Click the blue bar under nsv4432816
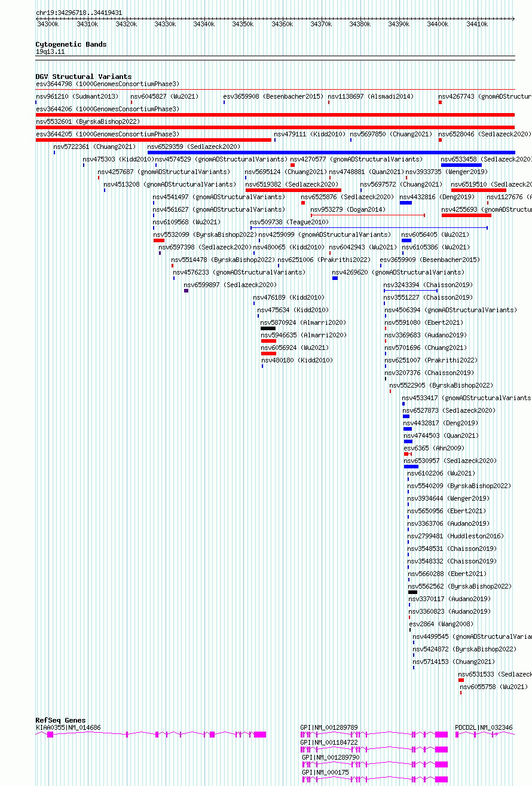The height and width of the screenshot is (786, 532). 406,203
